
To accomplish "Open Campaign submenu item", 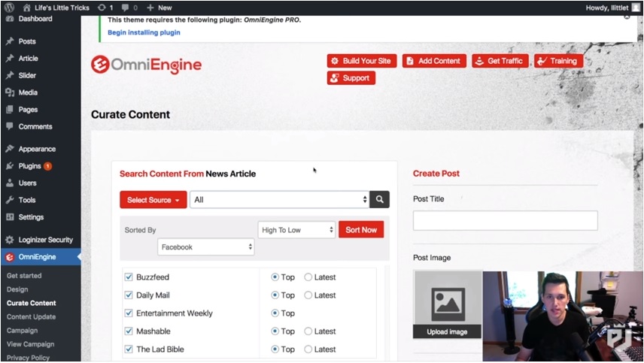I will 22,330.
